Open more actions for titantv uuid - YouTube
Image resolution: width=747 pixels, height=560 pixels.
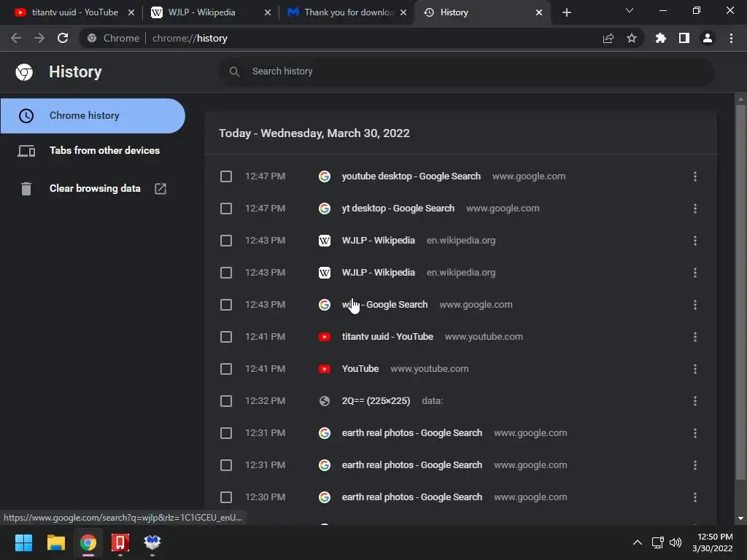[695, 337]
